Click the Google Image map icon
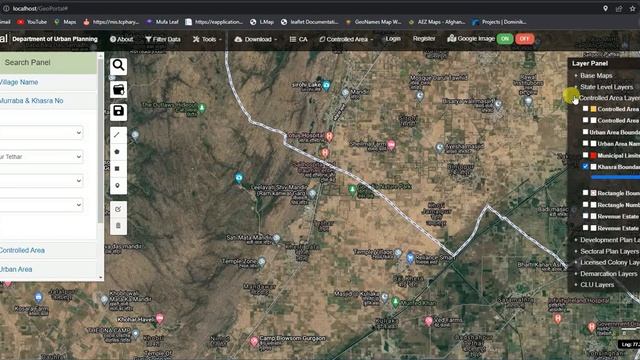Image resolution: width=640 pixels, height=360 pixels. pyautogui.click(x=451, y=38)
